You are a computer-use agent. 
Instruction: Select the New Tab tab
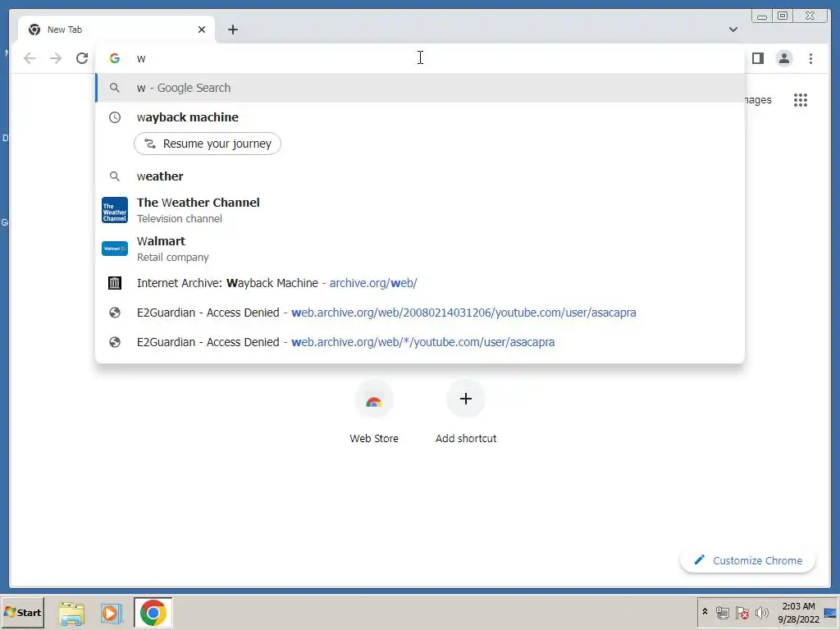(116, 30)
